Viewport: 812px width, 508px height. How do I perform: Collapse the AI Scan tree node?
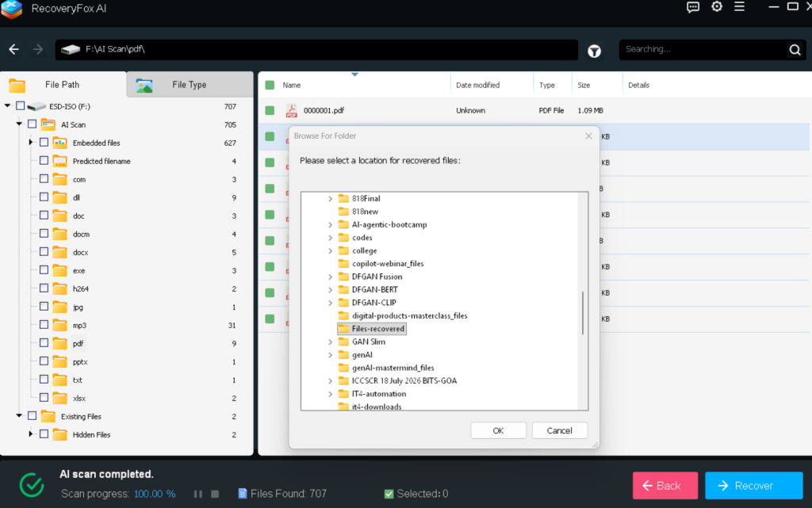[x=19, y=124]
